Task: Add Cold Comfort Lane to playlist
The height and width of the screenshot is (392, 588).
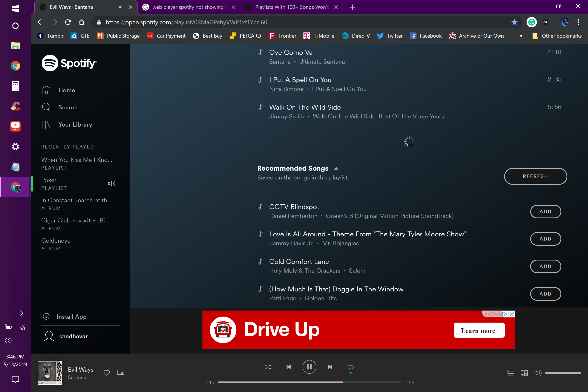Action: tap(545, 266)
